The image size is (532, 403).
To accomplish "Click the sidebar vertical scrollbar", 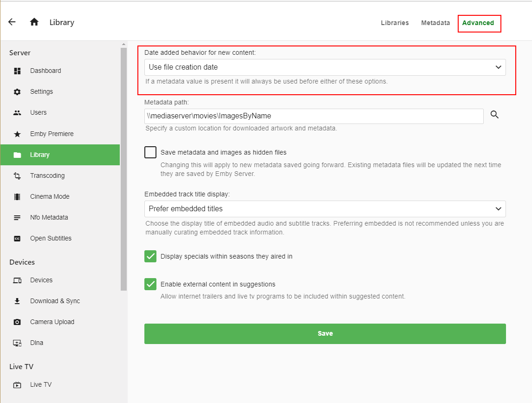I will click(x=123, y=167).
